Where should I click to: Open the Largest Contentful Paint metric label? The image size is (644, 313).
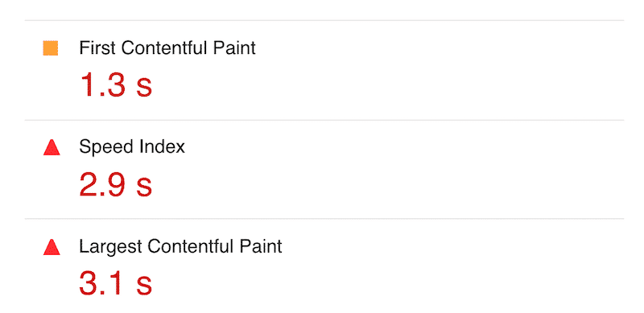point(180,246)
